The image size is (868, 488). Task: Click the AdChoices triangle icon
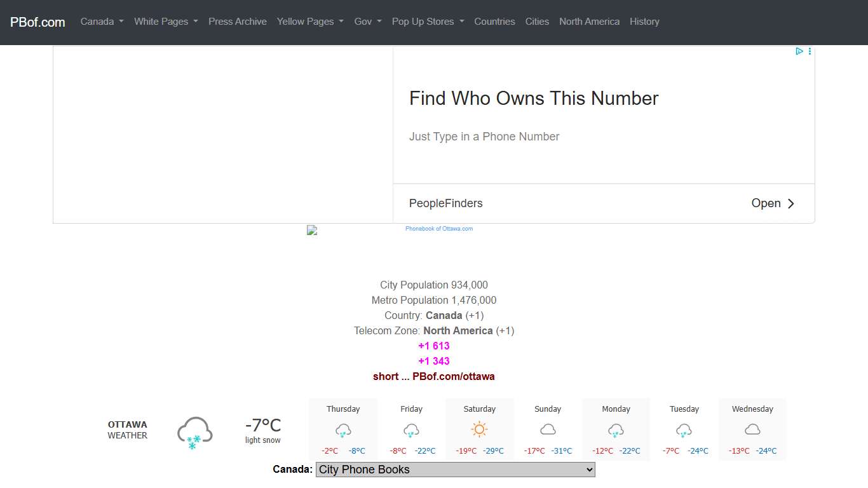click(x=799, y=51)
